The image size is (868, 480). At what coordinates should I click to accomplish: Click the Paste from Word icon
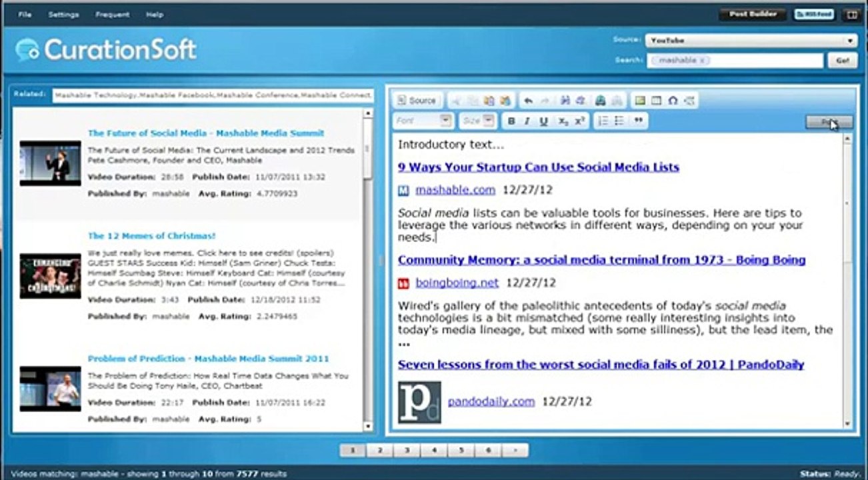(505, 101)
